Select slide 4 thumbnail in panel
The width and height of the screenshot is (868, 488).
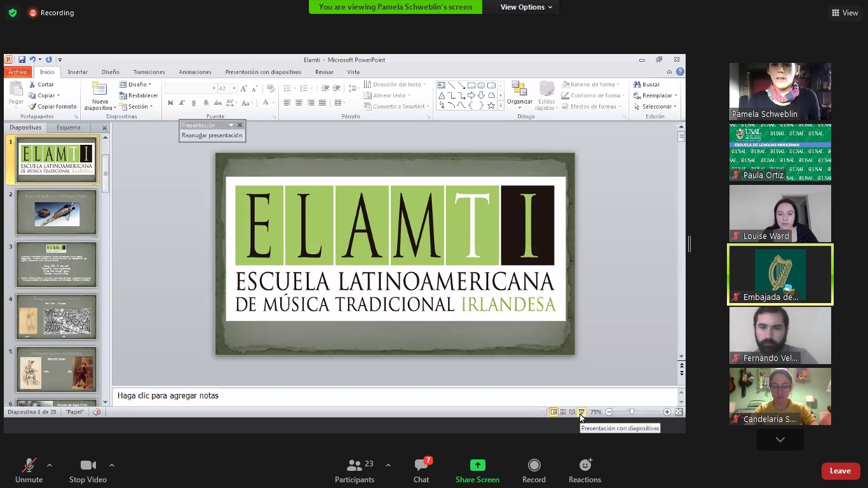coord(57,317)
